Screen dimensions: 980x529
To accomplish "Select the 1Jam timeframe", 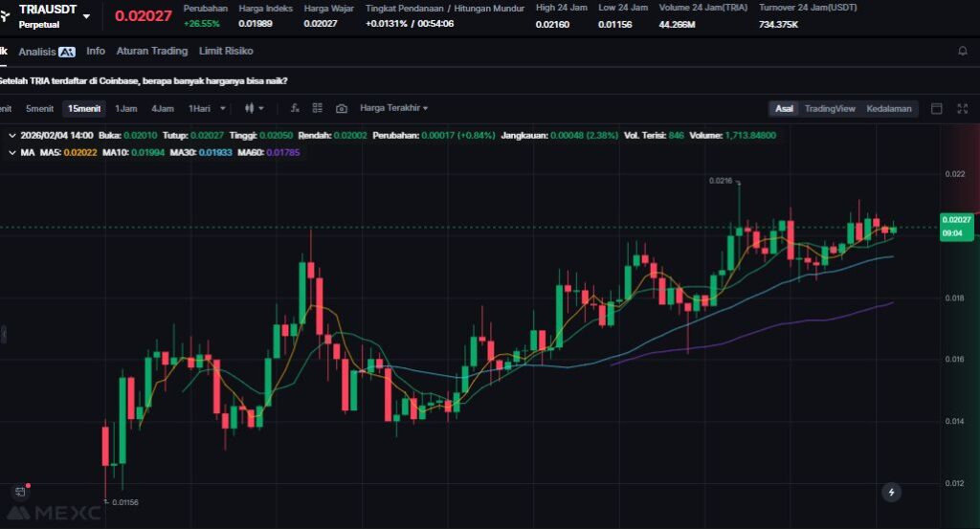I will (125, 108).
